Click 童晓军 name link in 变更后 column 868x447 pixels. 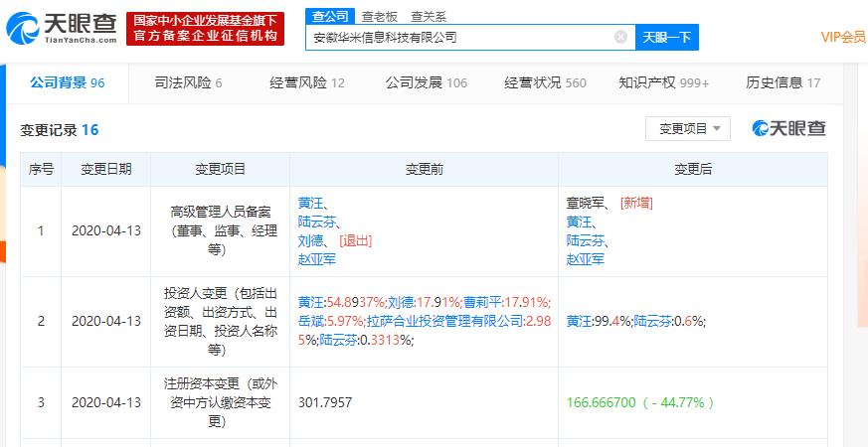click(x=587, y=203)
